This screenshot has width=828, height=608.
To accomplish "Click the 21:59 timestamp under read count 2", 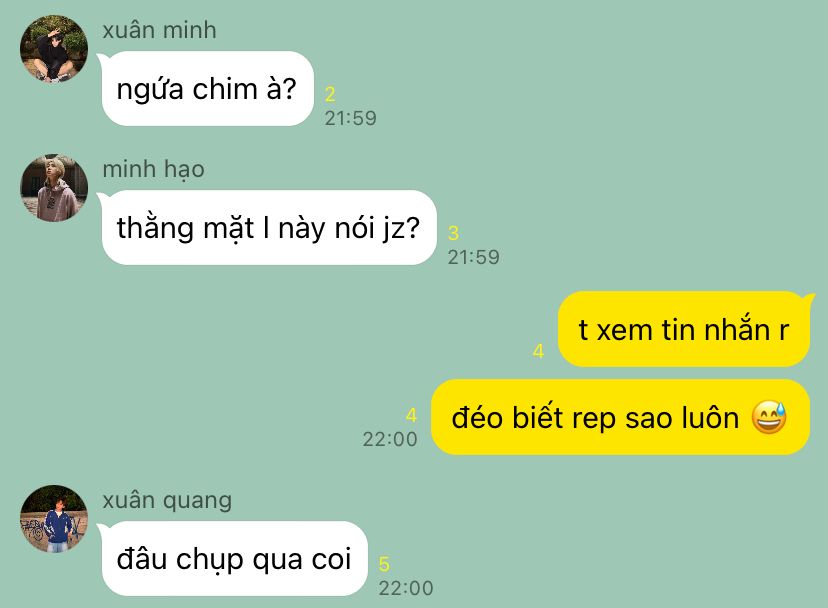I will pos(351,118).
